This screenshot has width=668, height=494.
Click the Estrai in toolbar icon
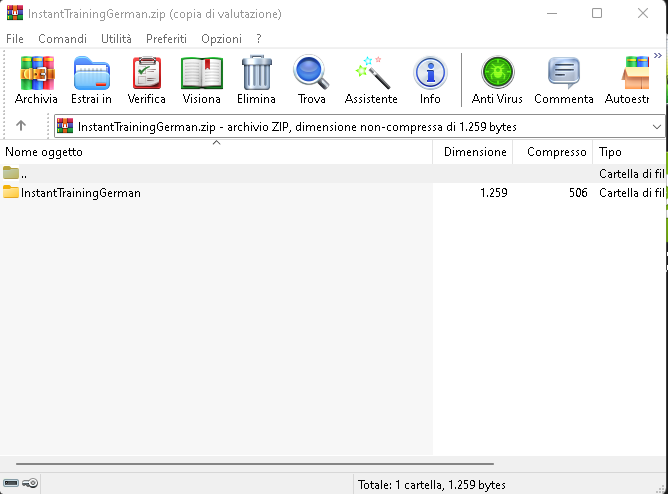coord(92,73)
